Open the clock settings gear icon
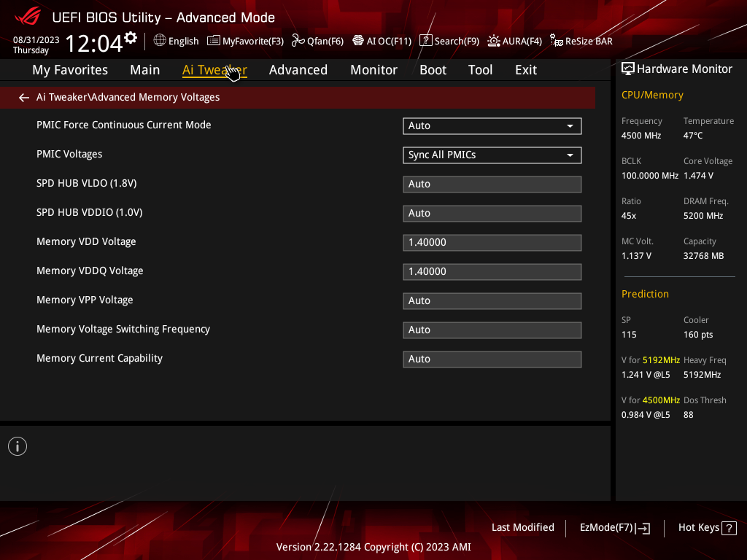 (131, 38)
